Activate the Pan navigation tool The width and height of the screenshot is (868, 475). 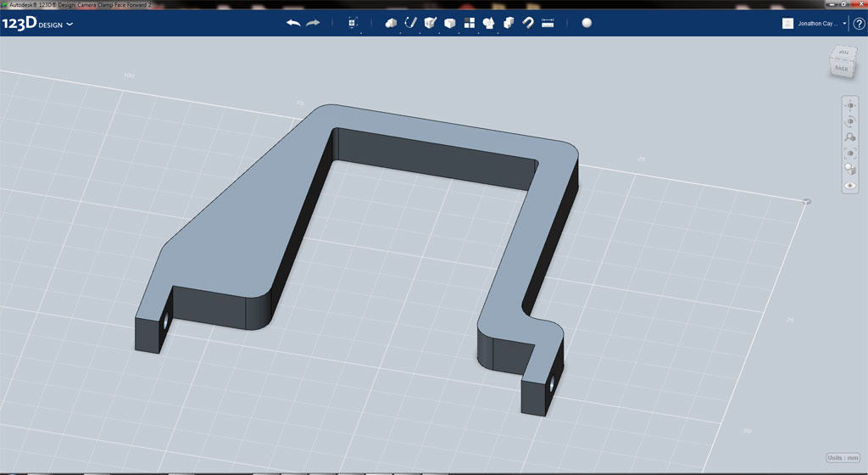[850, 105]
